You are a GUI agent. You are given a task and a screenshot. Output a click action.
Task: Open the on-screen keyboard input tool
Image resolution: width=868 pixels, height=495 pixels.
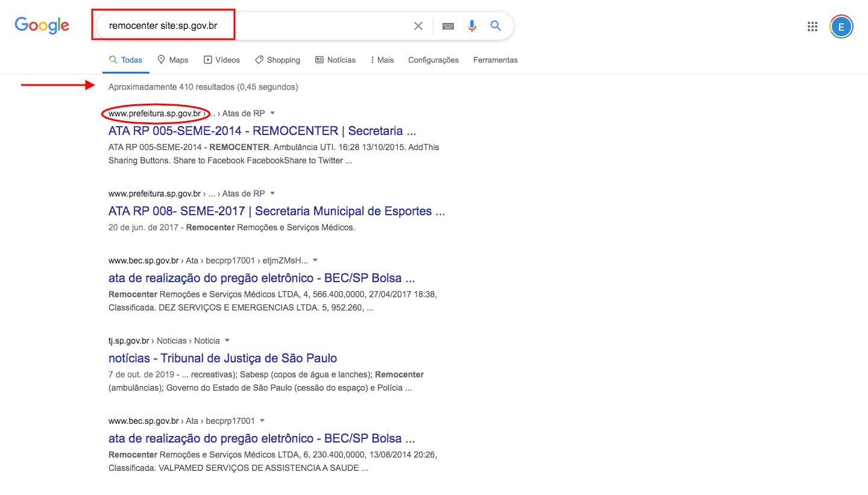pyautogui.click(x=448, y=26)
